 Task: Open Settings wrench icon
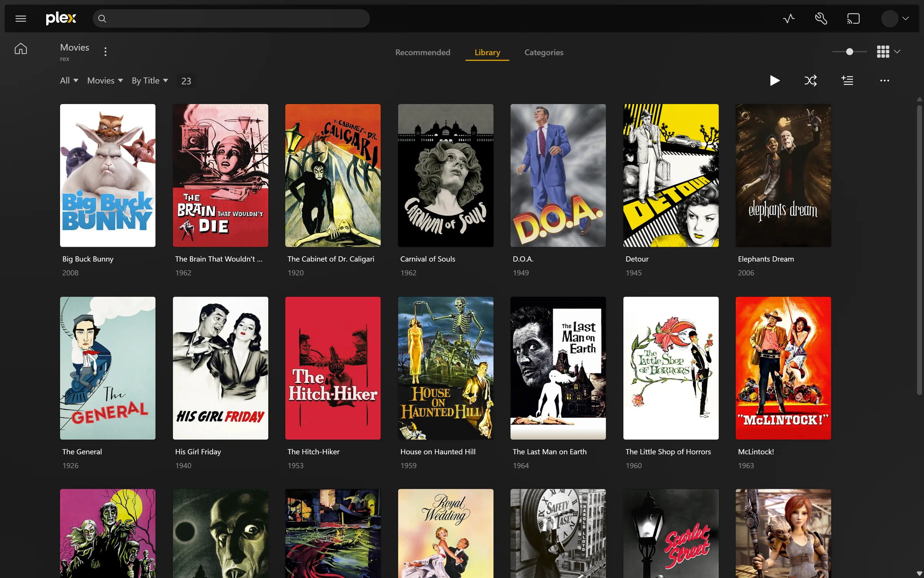click(x=821, y=18)
